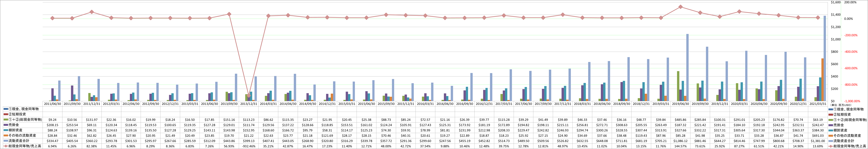Screen dimensions: 868x149
Task: Click the tall orange bar for 2021/03/31
Action: (822, 80)
